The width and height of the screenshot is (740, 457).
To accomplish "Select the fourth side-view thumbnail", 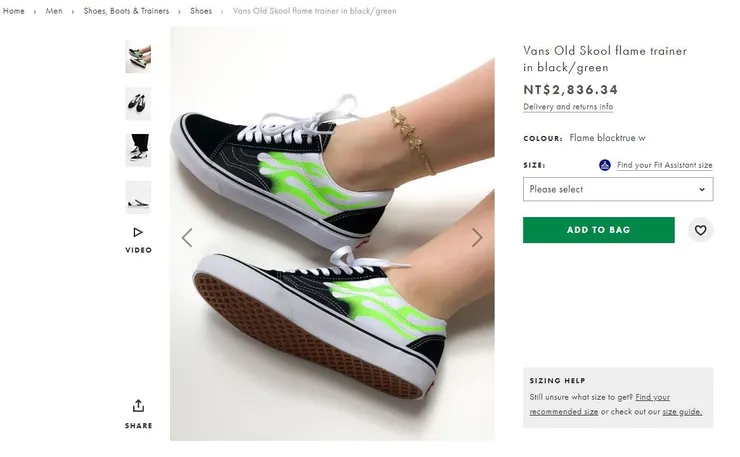I will 138,197.
